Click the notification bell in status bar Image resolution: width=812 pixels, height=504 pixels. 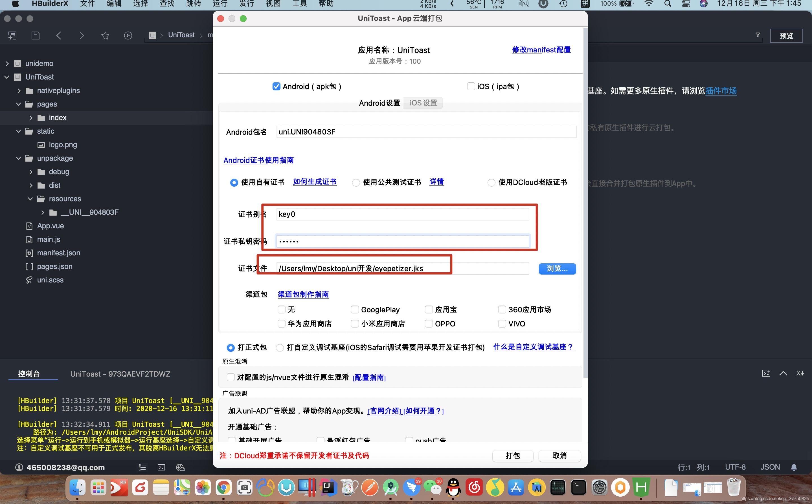pos(794,467)
